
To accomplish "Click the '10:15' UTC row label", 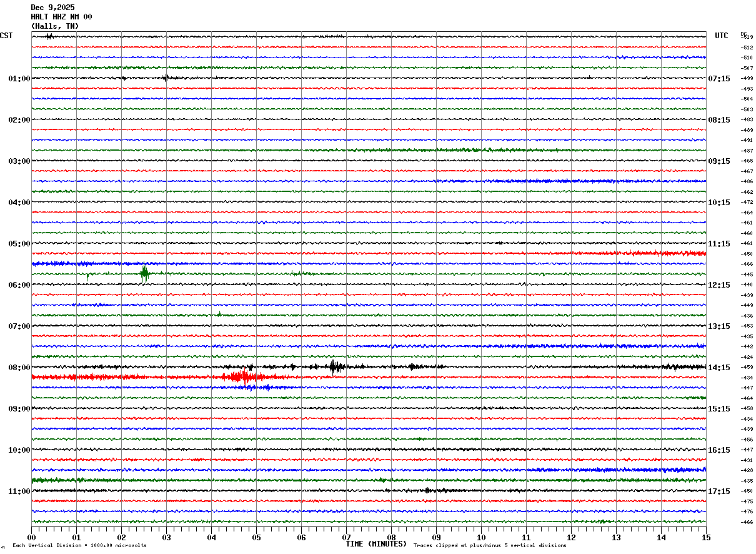I will pos(719,202).
